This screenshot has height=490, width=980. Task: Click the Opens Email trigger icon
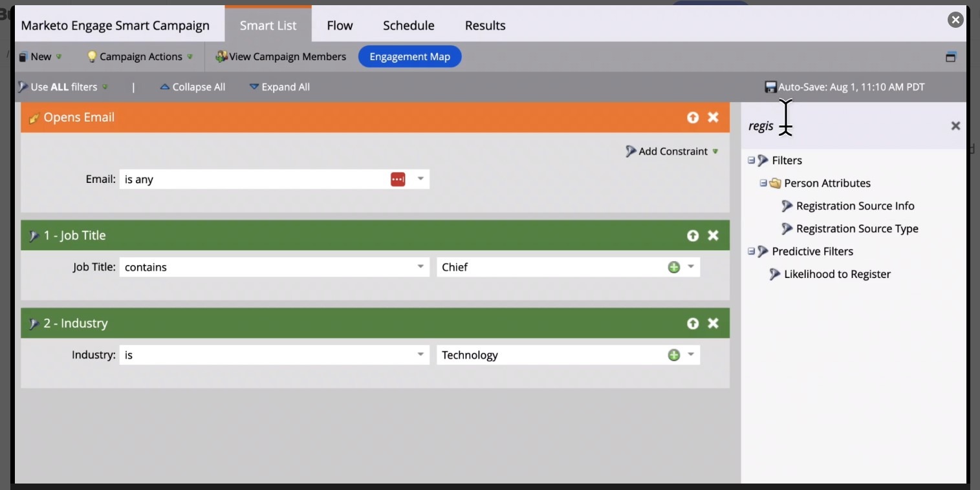[x=34, y=118]
